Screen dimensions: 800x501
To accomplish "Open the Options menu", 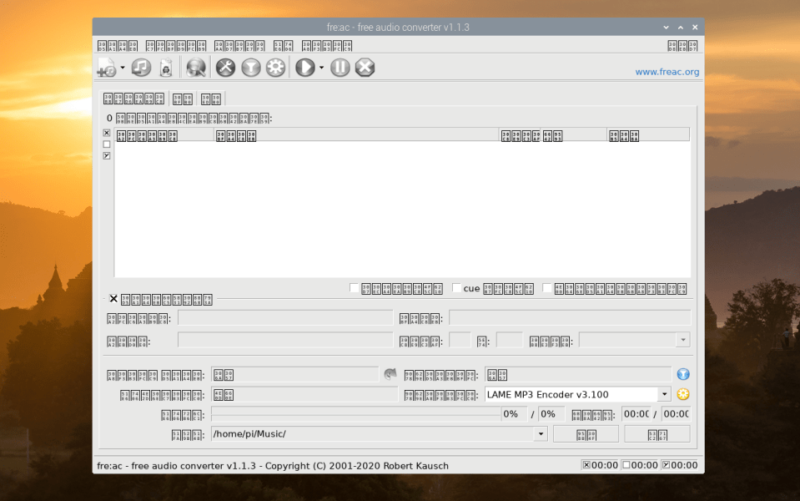I will pos(239,46).
